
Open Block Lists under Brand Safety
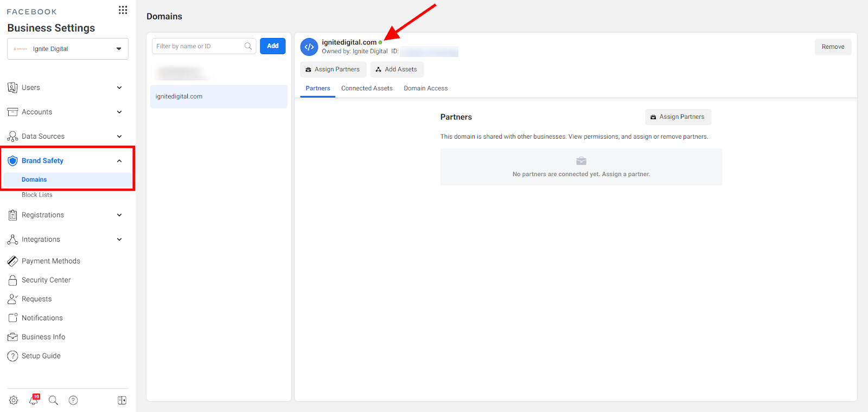[37, 195]
